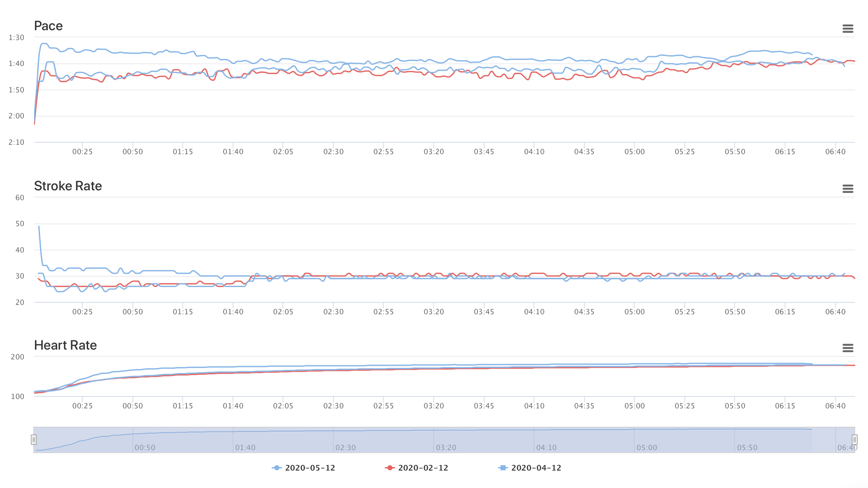Screen dimensions: 868x488
Task: Click the Heart Rate y-axis label 100
Action: point(17,396)
